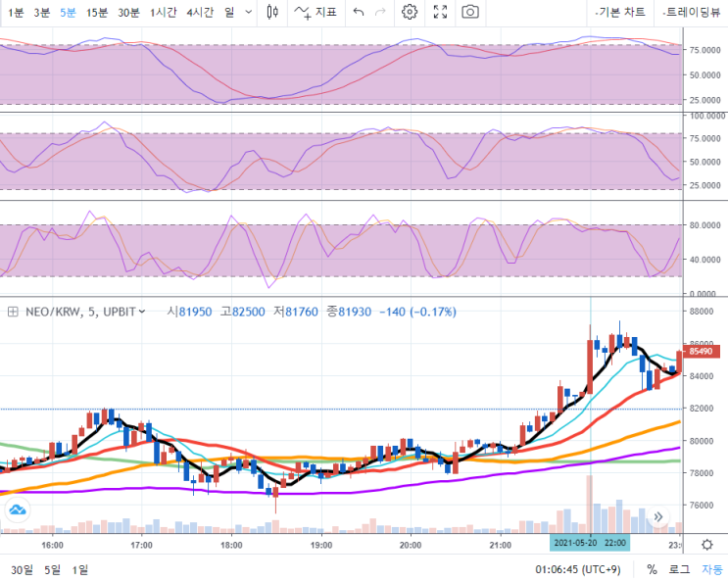
Task: Select the 1분 timeframe
Action: (16, 12)
